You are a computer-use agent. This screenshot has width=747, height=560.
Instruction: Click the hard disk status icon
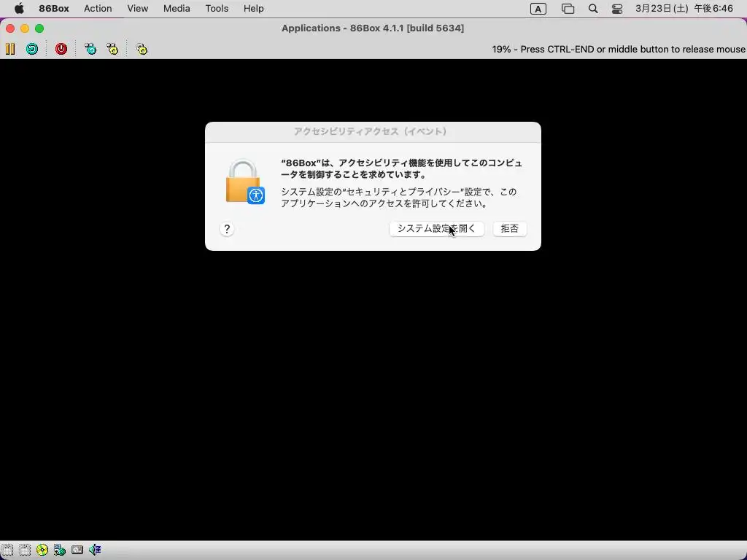pyautogui.click(x=77, y=550)
